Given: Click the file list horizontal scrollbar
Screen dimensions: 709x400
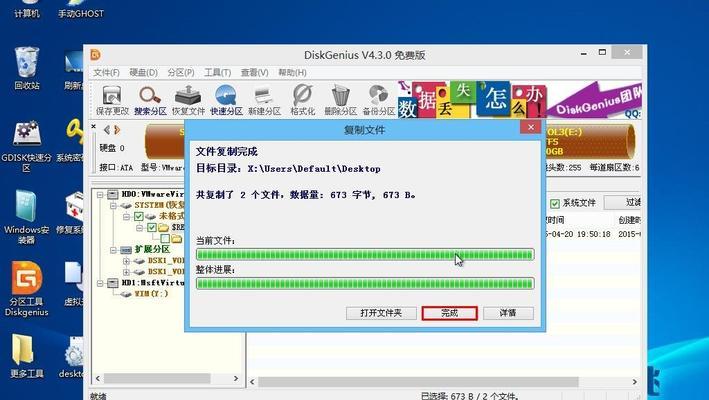Looking at the screenshot, I should click(x=418, y=382).
